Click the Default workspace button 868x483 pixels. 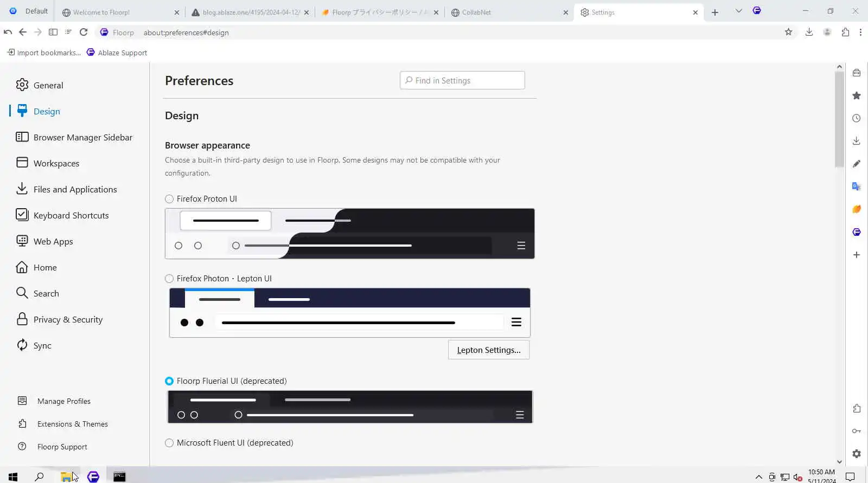[x=29, y=11]
